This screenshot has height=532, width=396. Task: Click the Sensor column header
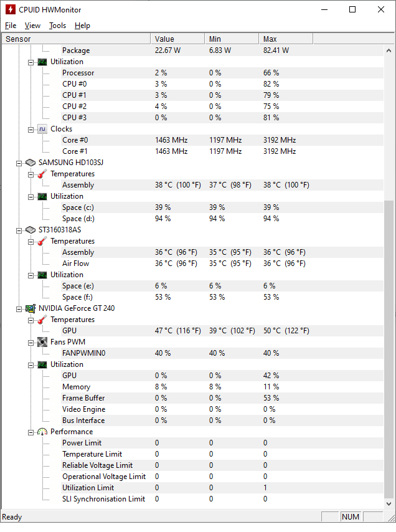[x=75, y=39]
